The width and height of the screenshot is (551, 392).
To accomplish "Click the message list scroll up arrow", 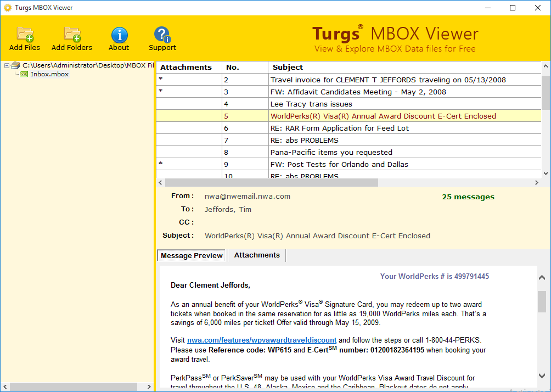I will [x=546, y=66].
